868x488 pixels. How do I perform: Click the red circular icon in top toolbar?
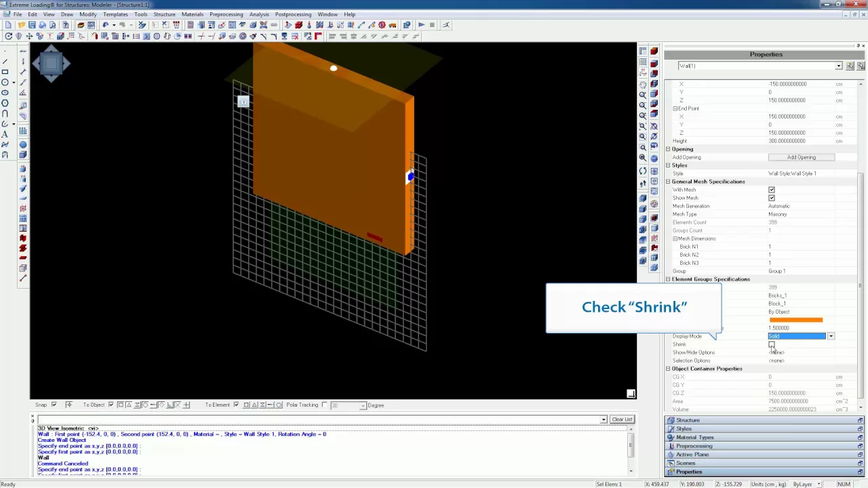(x=382, y=25)
